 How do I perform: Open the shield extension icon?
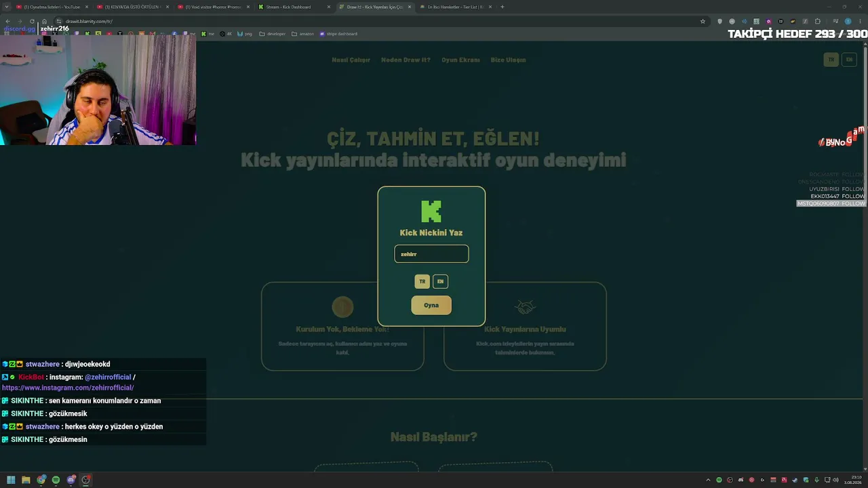720,21
